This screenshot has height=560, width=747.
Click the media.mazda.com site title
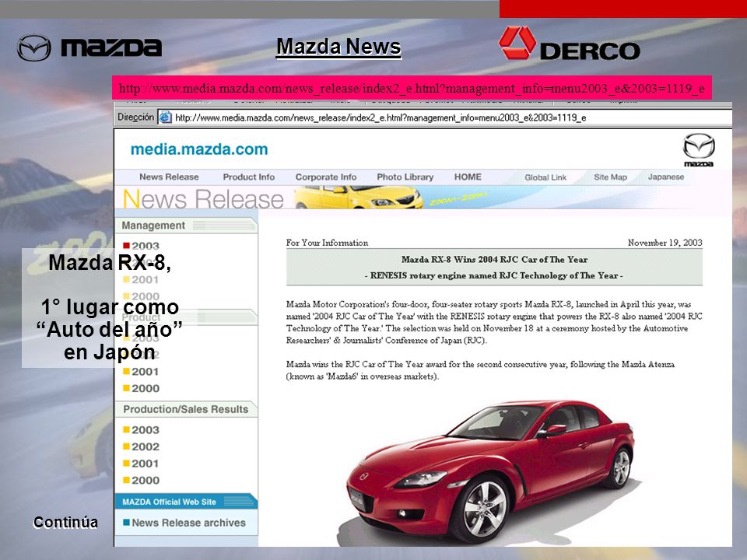click(199, 149)
